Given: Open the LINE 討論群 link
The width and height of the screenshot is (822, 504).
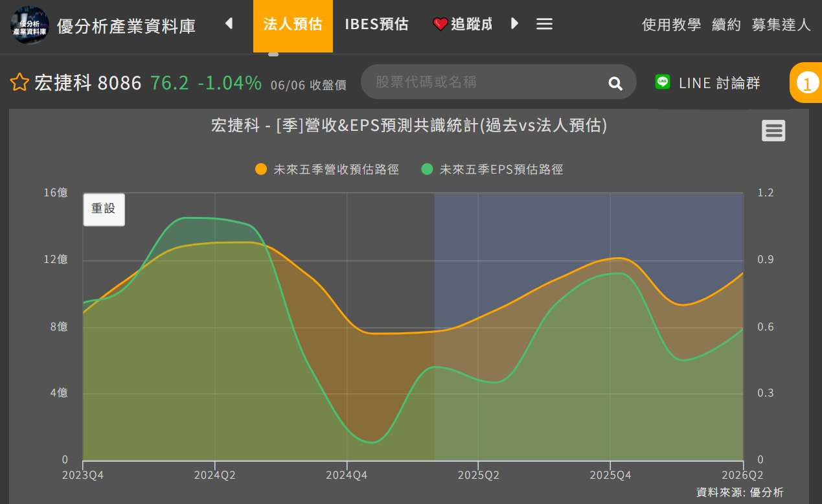Looking at the screenshot, I should point(707,83).
